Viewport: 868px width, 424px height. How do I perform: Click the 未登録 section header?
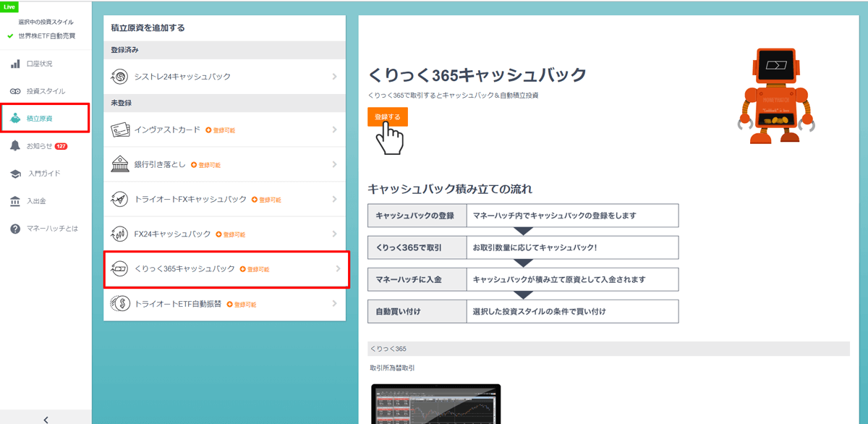point(224,103)
